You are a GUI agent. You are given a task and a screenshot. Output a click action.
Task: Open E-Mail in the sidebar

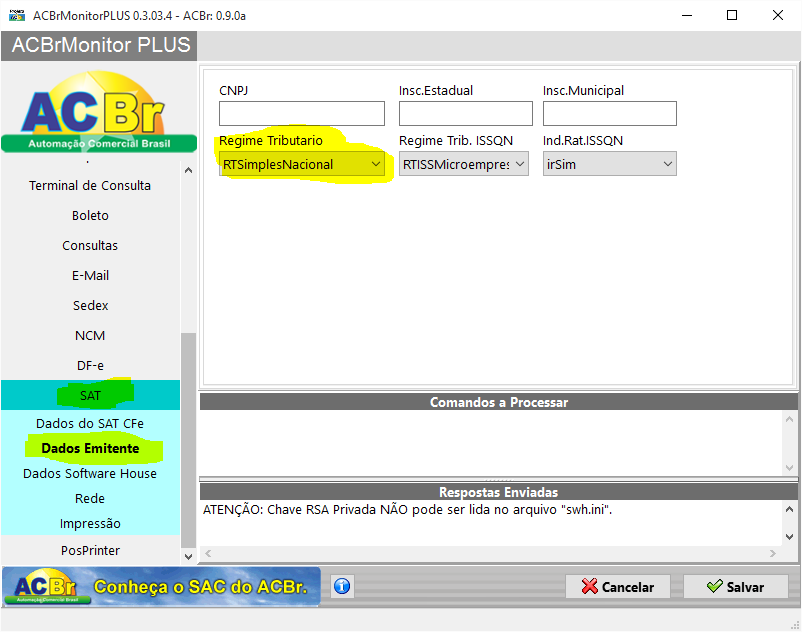[90, 276]
